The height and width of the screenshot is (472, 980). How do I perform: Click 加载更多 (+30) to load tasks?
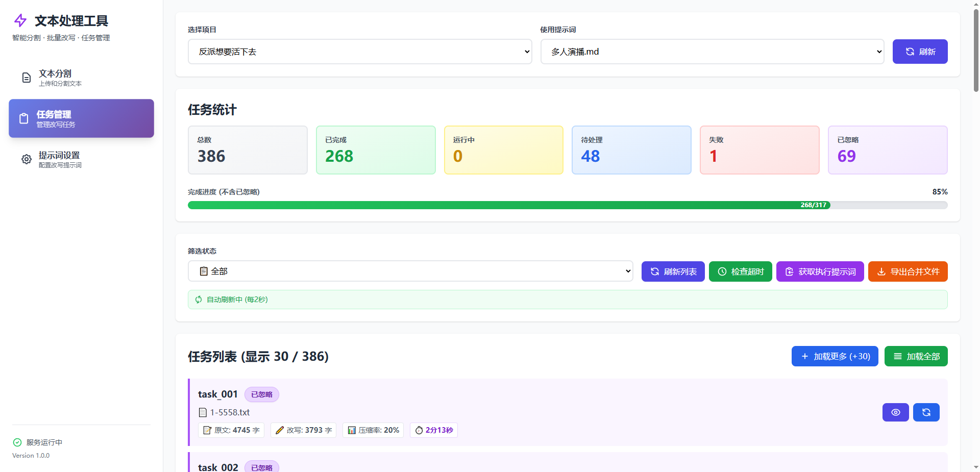835,356
